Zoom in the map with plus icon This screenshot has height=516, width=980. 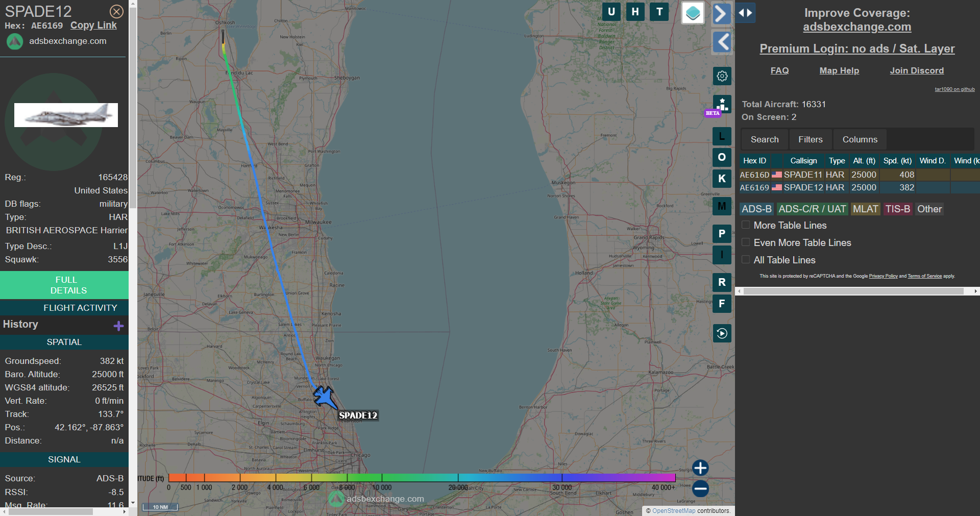700,468
